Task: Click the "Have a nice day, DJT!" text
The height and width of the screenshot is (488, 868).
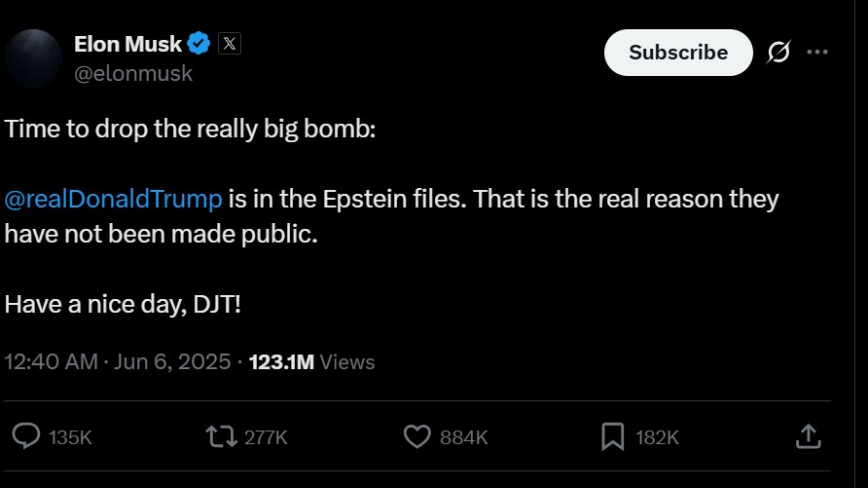Action: pos(123,304)
